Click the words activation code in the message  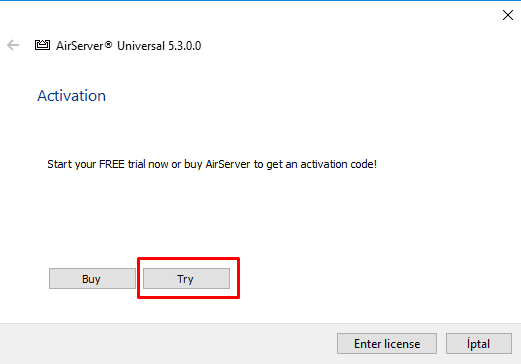pyautogui.click(x=338, y=164)
